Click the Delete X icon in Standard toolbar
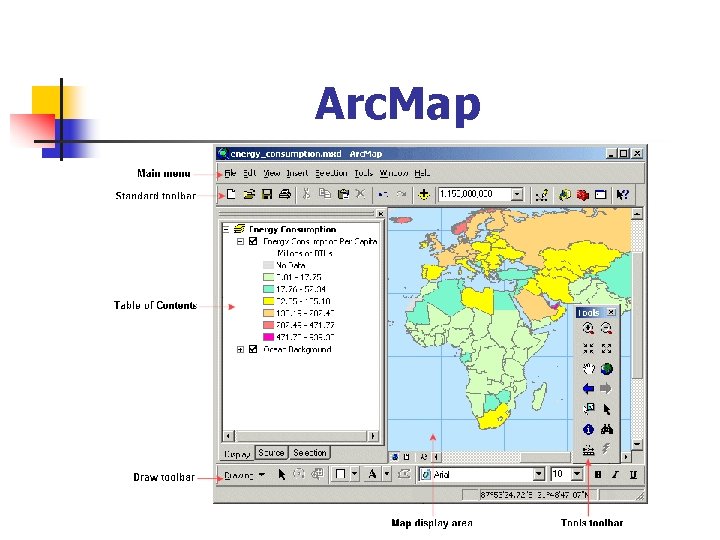720x540 pixels. [360, 194]
